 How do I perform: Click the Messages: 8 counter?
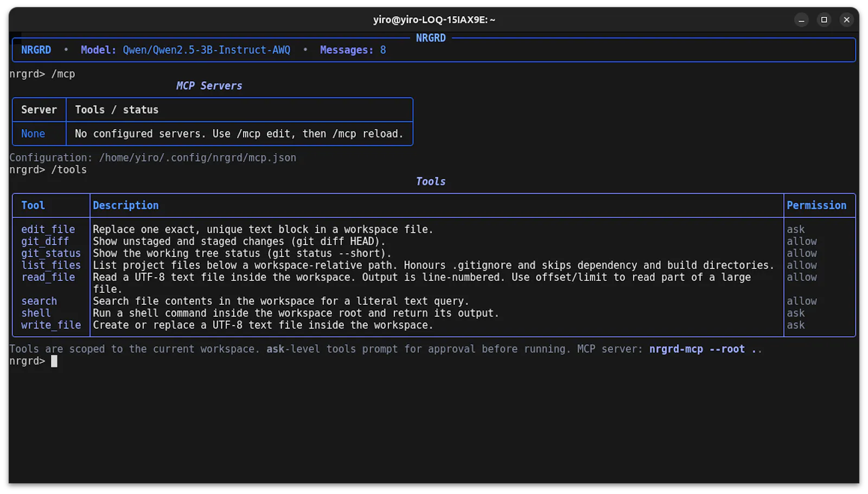[x=353, y=50]
